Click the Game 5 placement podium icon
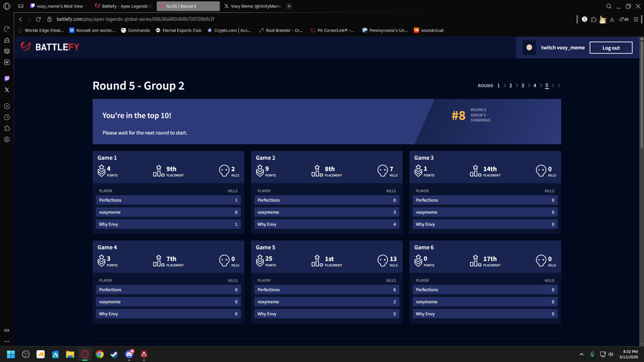 pyautogui.click(x=317, y=261)
